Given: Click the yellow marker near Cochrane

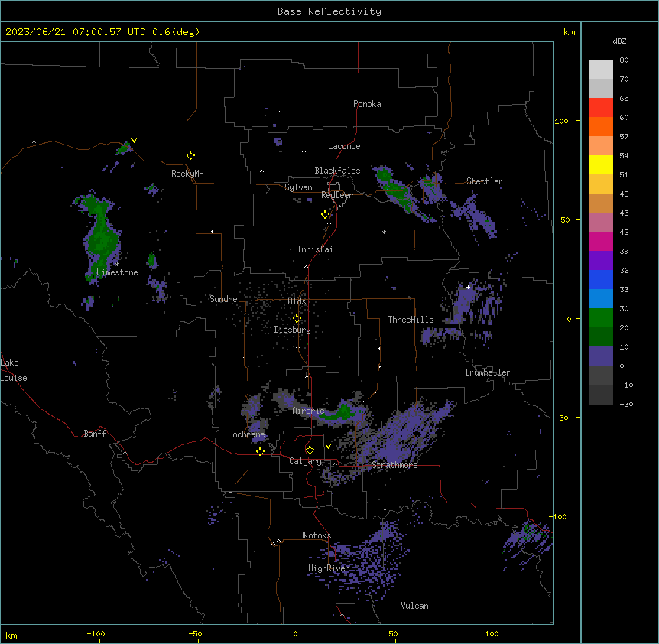Looking at the screenshot, I should (x=260, y=451).
